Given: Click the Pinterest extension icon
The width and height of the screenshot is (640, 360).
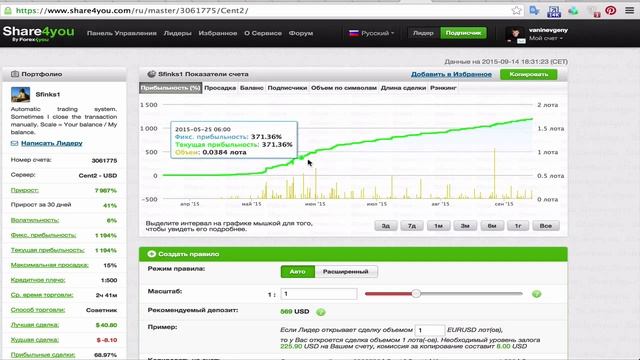Looking at the screenshot, I should coord(611,11).
